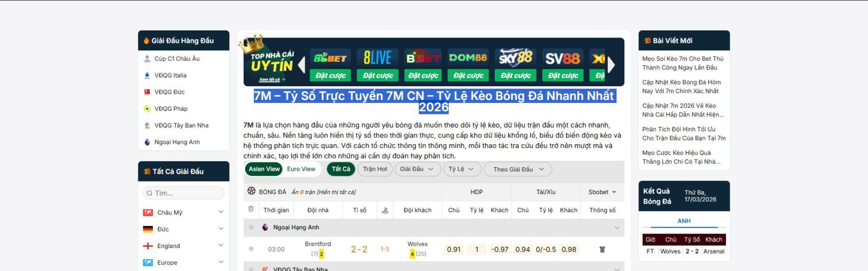Click the star beside Ngoại Hạng Anh

pos(251,227)
